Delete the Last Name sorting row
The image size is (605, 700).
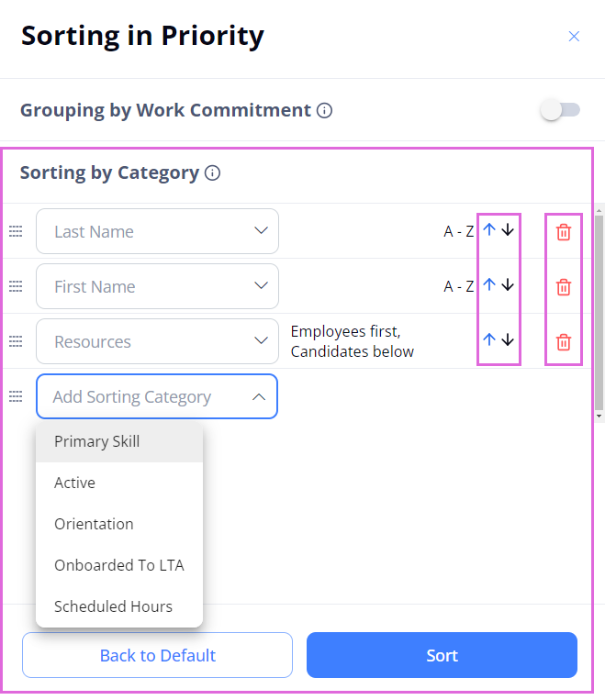564,232
